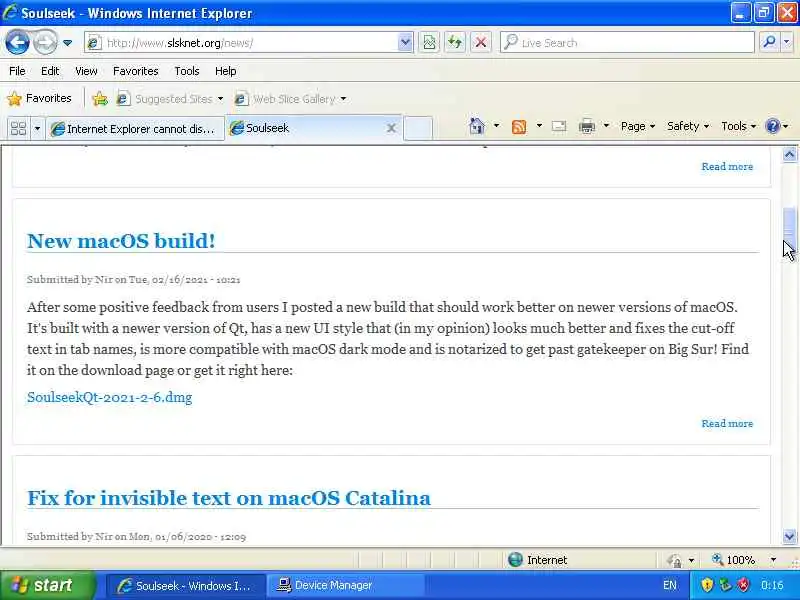The height and width of the screenshot is (600, 800).
Task: Open the Page command menu
Action: click(638, 126)
